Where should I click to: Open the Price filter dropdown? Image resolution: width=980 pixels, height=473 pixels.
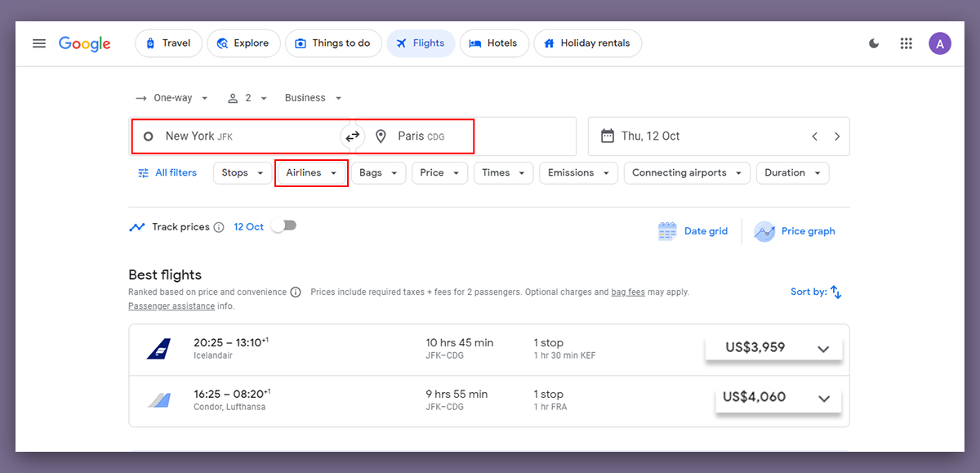click(x=440, y=173)
